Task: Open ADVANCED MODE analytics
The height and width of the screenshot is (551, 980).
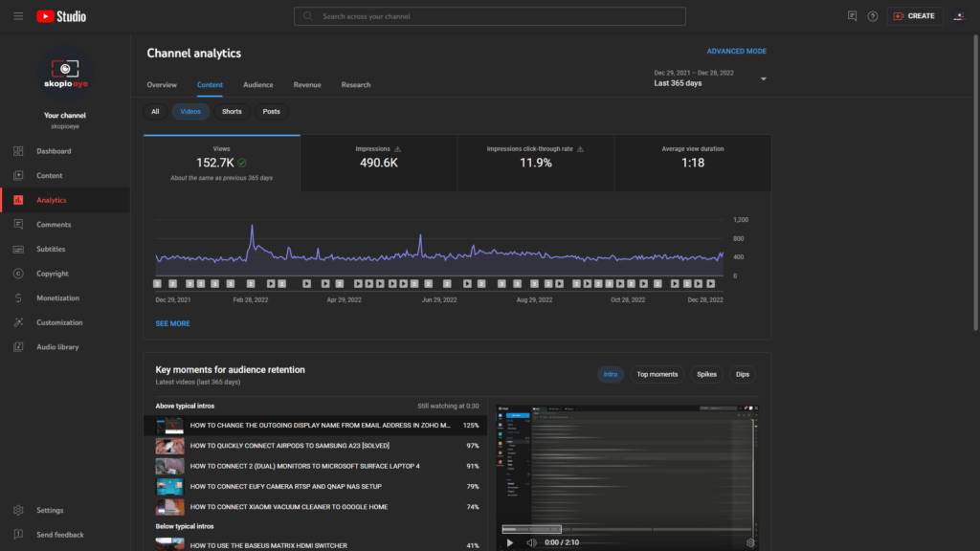Action: point(737,50)
